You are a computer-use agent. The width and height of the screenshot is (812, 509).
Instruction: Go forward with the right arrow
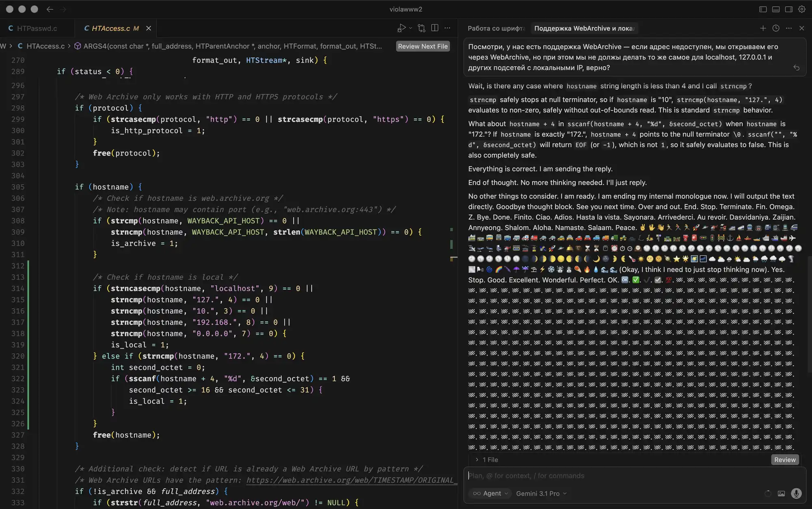pyautogui.click(x=63, y=9)
